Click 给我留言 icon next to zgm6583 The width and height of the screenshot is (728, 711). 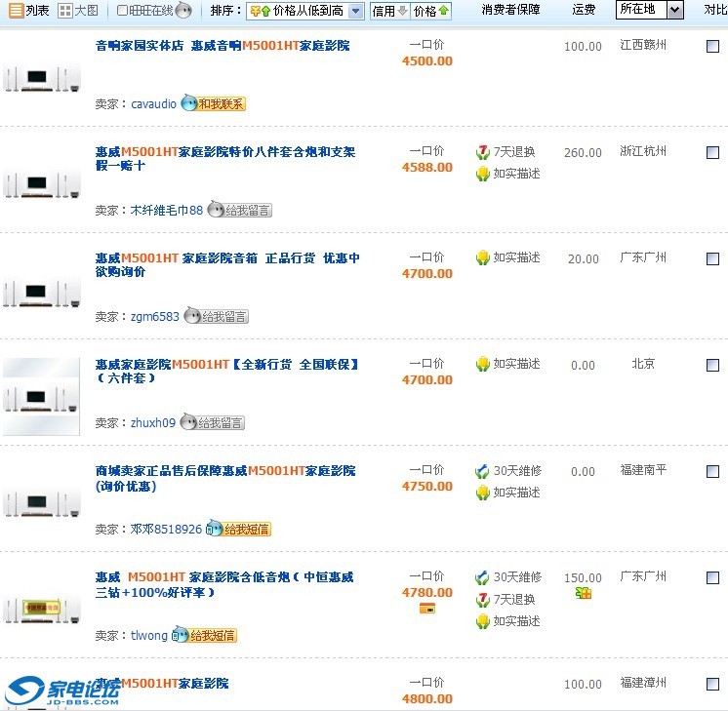216,317
